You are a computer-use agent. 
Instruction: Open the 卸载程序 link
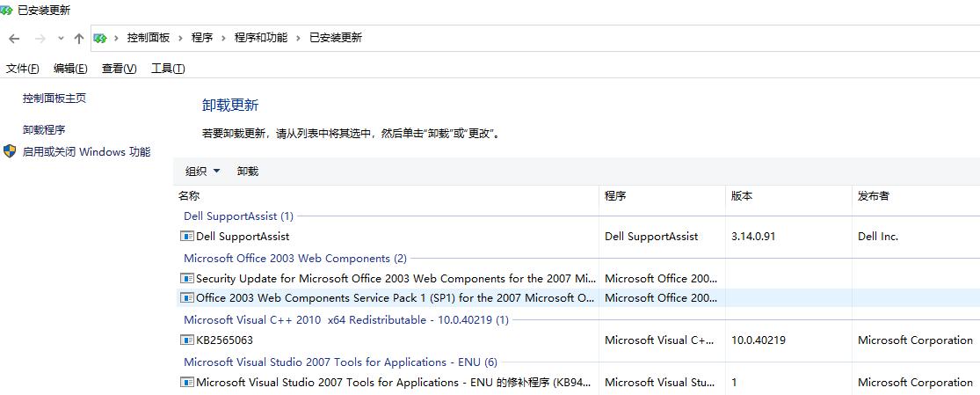point(44,129)
